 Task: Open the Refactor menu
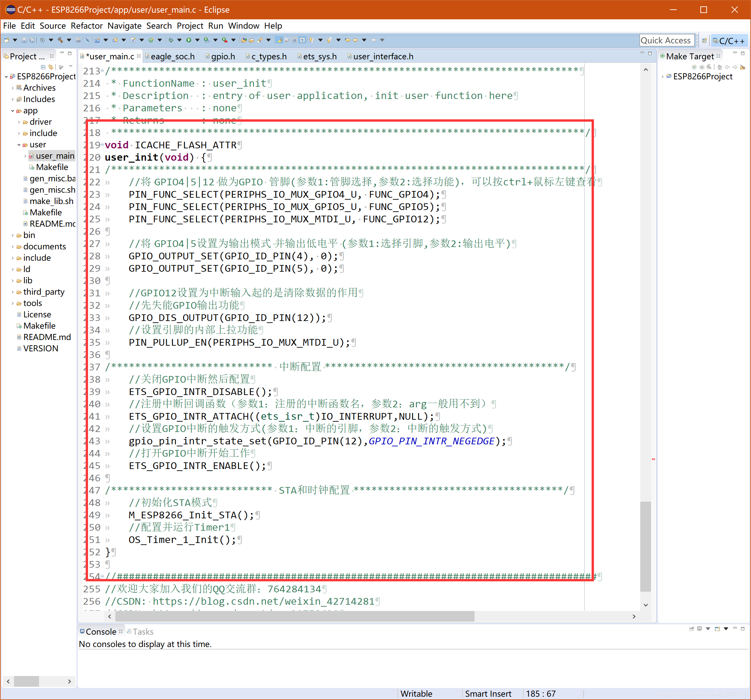pos(86,26)
